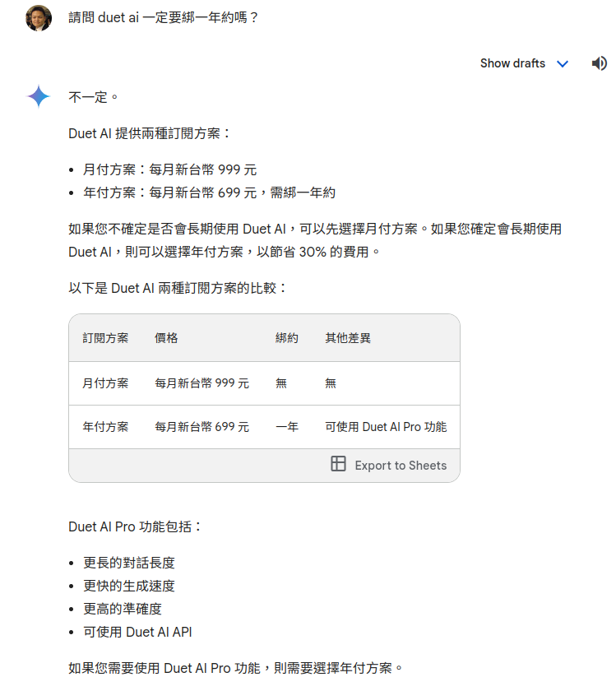Screen dimensions: 616x691
Task: Click the bullet 更高的準確度
Action: [123, 609]
